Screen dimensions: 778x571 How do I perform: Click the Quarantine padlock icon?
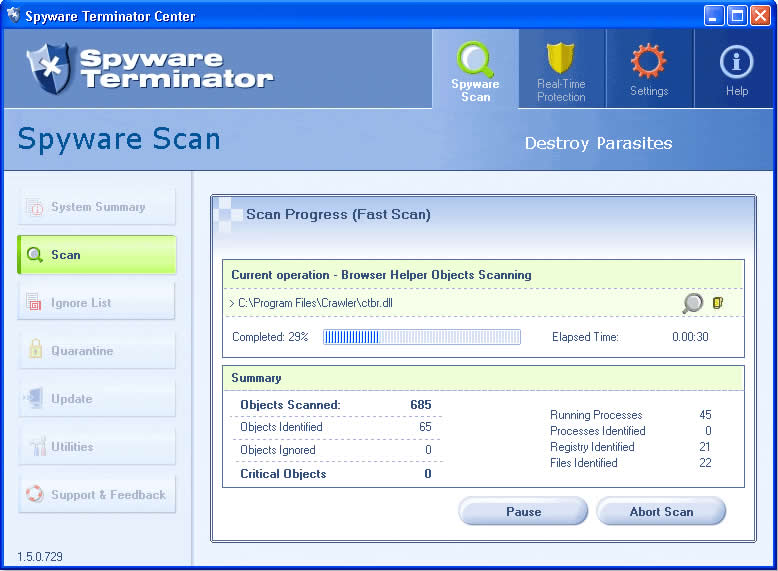coord(35,348)
